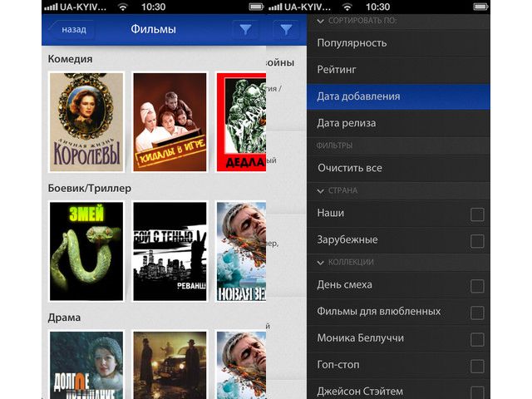
Task: Sort by Дата релиза
Action: 398,123
